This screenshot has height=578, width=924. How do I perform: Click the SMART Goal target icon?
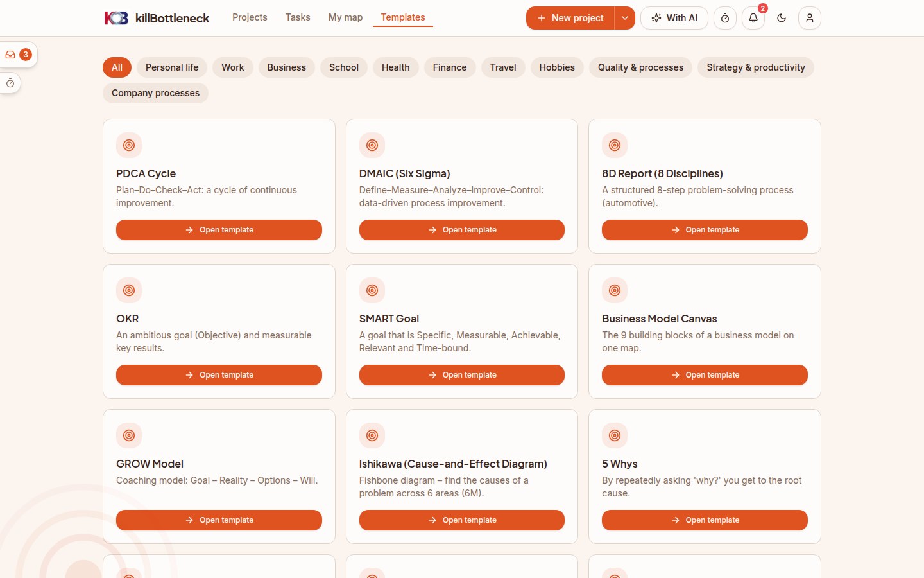(x=372, y=290)
